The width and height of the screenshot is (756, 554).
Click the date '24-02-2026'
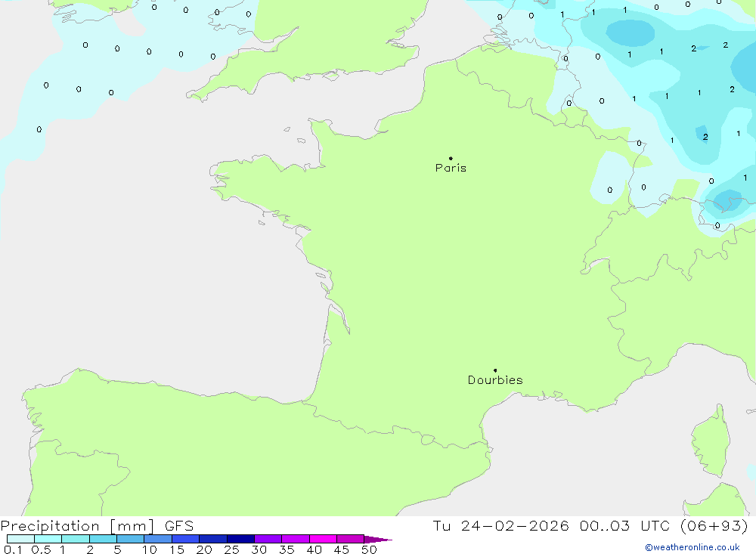coord(515,525)
